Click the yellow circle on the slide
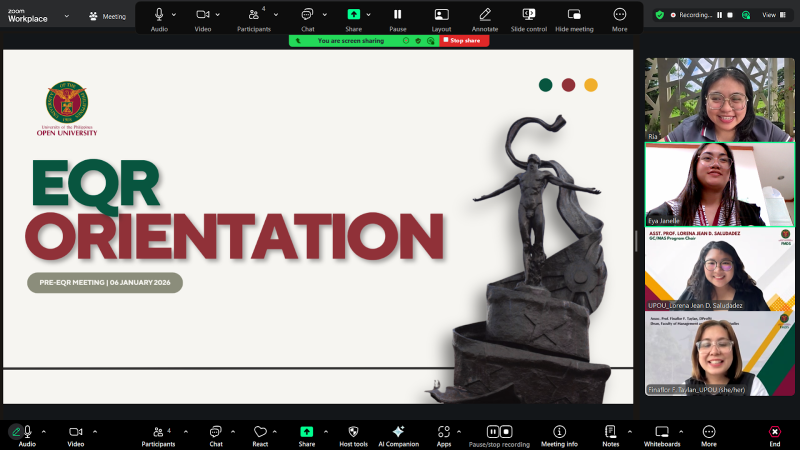The image size is (800, 450). (591, 85)
